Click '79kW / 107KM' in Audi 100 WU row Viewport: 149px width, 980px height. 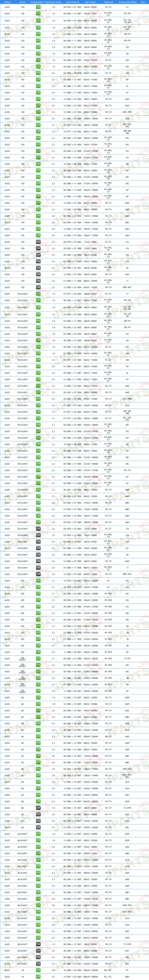point(91,145)
